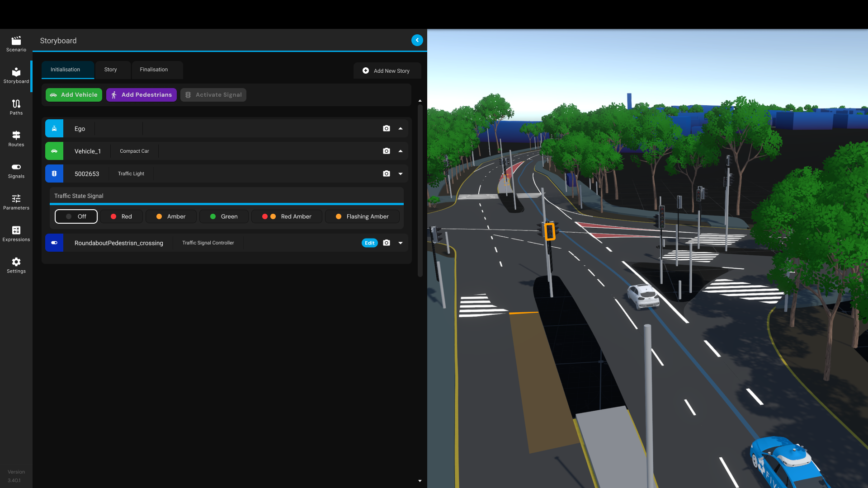Click the green Vehicle_1 car icon
Image resolution: width=868 pixels, height=488 pixels.
pyautogui.click(x=54, y=151)
